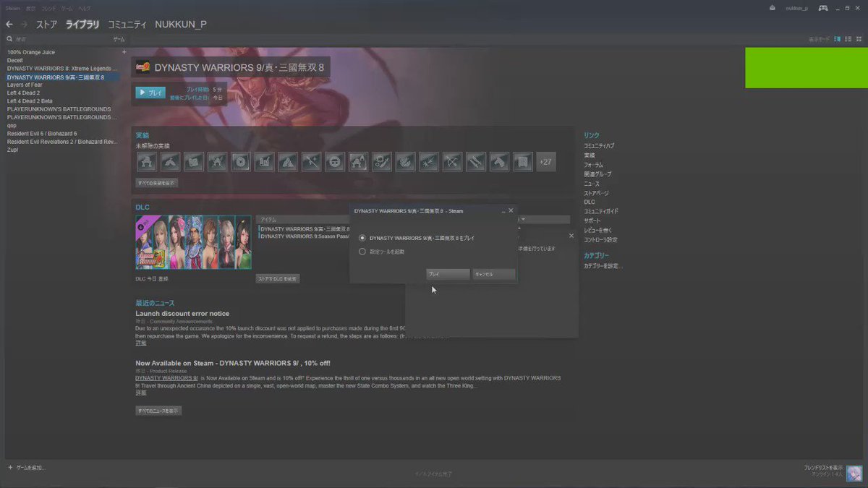Switch to grid view mode icon
The image size is (868, 488).
pyautogui.click(x=858, y=38)
